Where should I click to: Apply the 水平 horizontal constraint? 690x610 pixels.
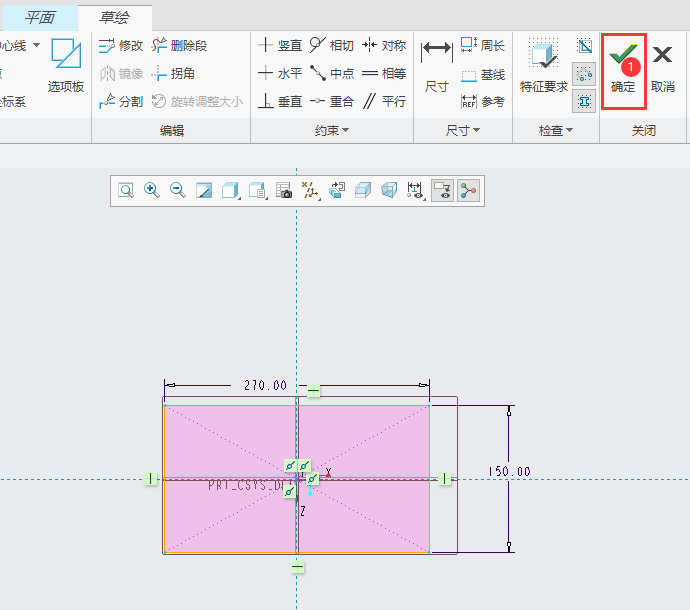(280, 73)
